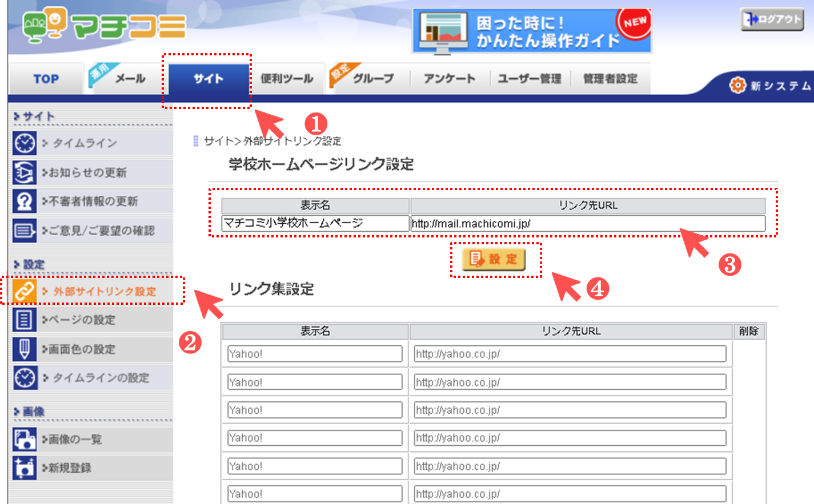Screen dimensions: 814x504
Task: Click the お知らせの更新 icon
Action: point(25,172)
